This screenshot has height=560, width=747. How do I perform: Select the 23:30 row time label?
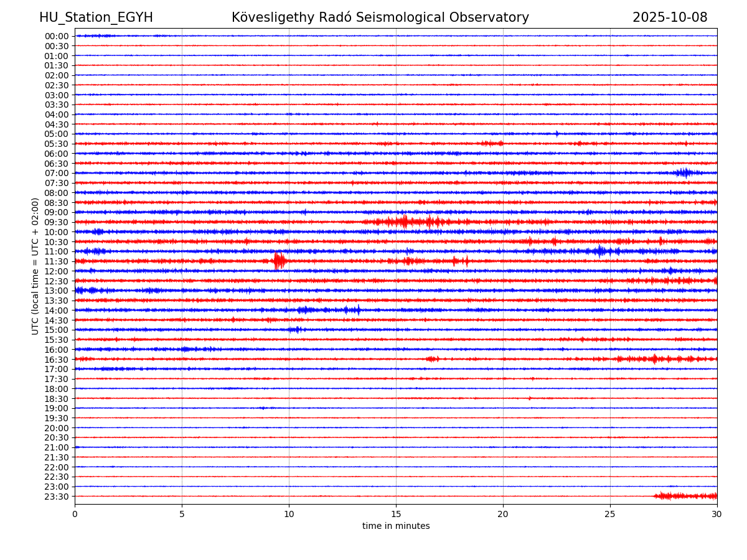point(56,497)
